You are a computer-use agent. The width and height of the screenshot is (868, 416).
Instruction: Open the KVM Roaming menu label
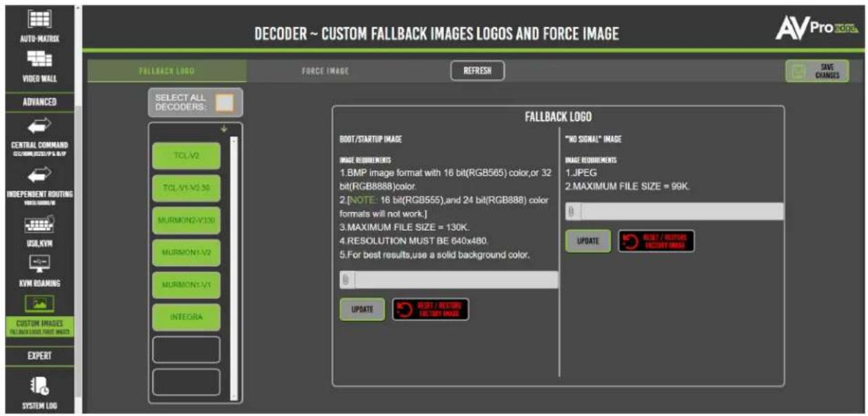(x=39, y=284)
